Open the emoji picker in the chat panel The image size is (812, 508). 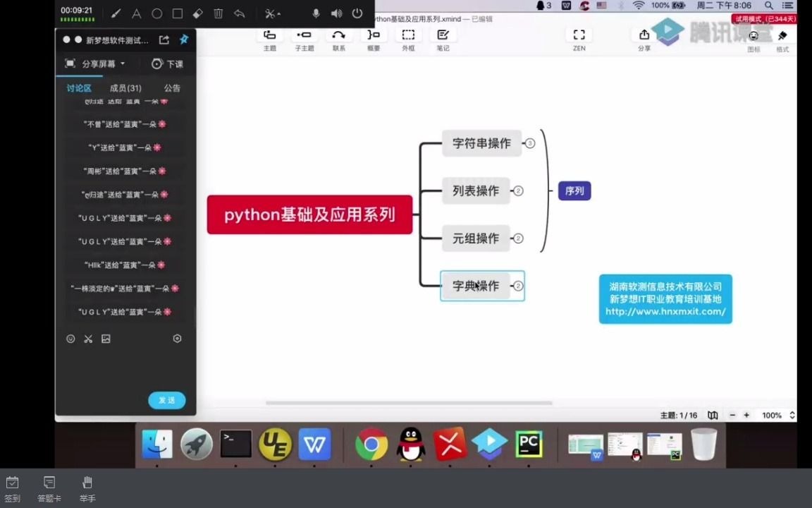click(70, 339)
